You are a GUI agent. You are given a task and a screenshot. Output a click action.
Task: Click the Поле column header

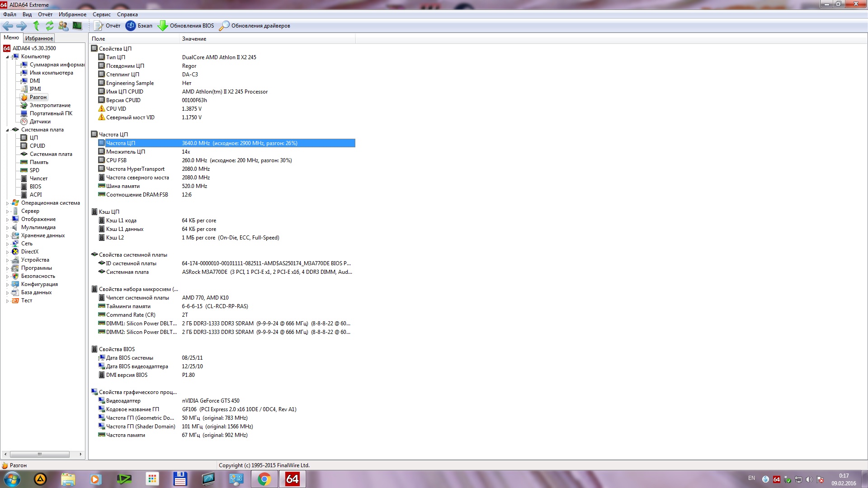[134, 39]
